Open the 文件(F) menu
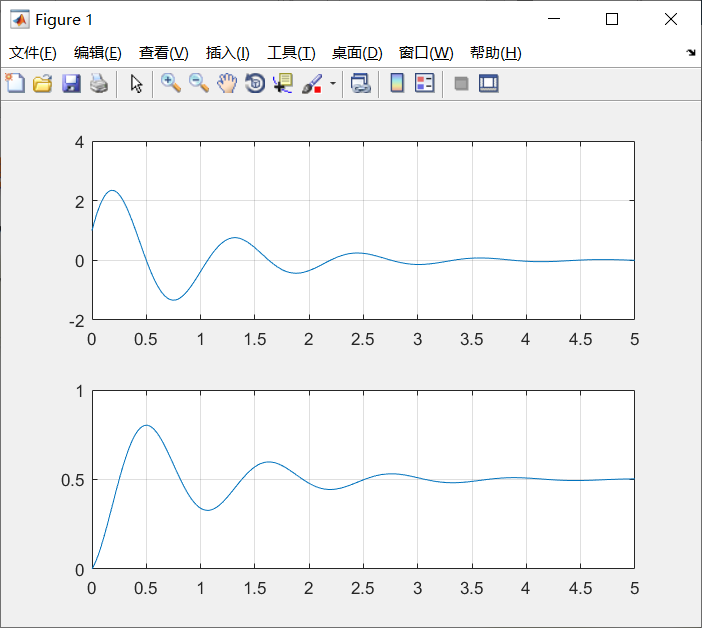Viewport: 702px width, 628px height. pos(33,53)
